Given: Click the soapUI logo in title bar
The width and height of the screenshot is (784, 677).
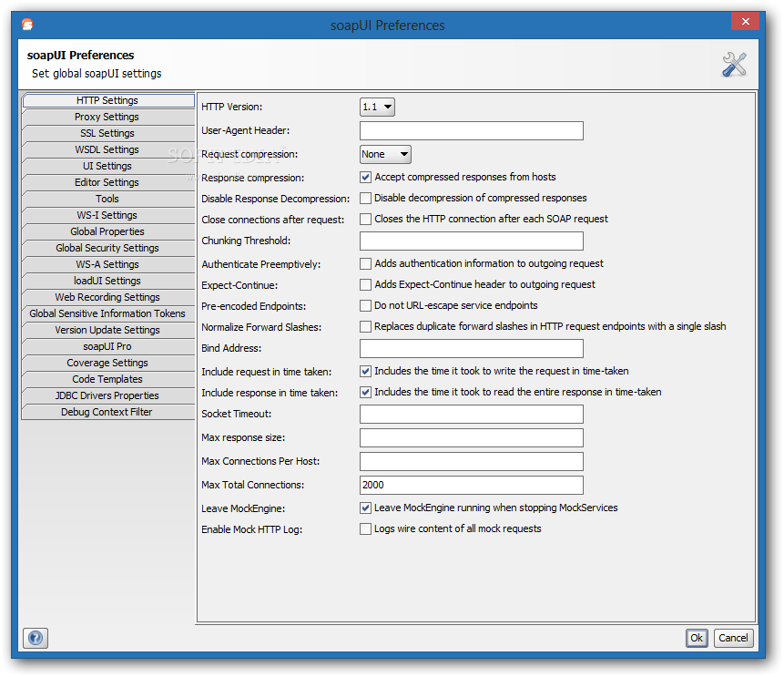Looking at the screenshot, I should click(27, 25).
